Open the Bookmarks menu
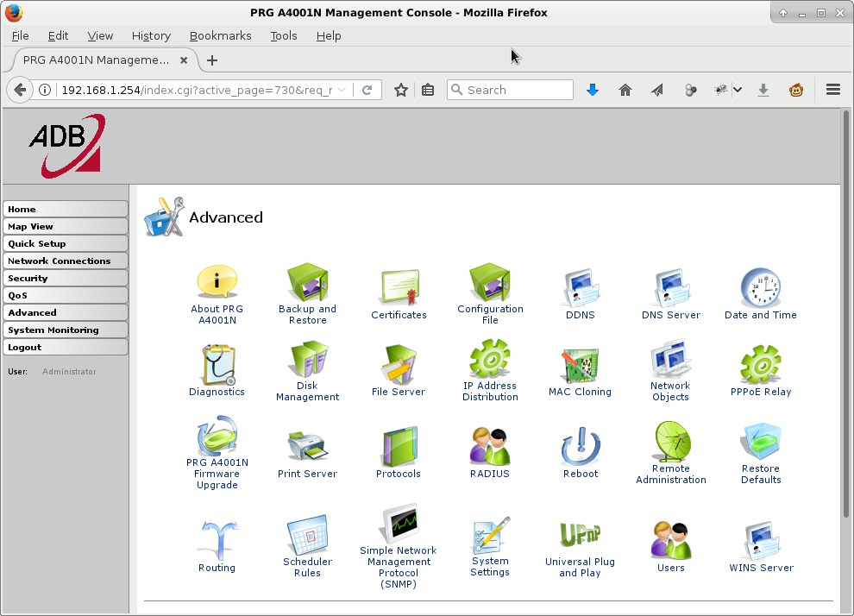The height and width of the screenshot is (616, 854). tap(220, 36)
